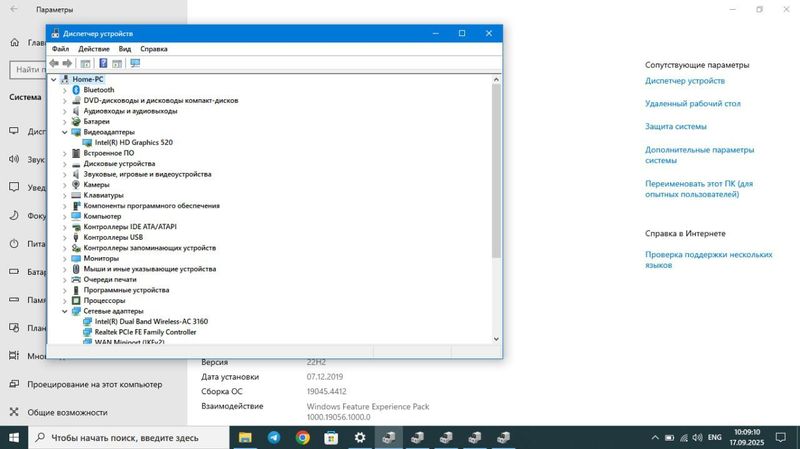Open Общие возможности in Settings sidebar
Viewport: 800px width, 449px height.
pyautogui.click(x=67, y=412)
